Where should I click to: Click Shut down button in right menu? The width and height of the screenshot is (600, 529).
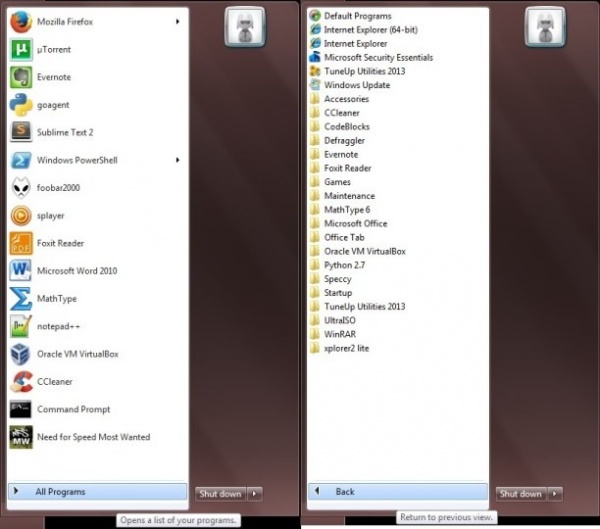click(521, 494)
